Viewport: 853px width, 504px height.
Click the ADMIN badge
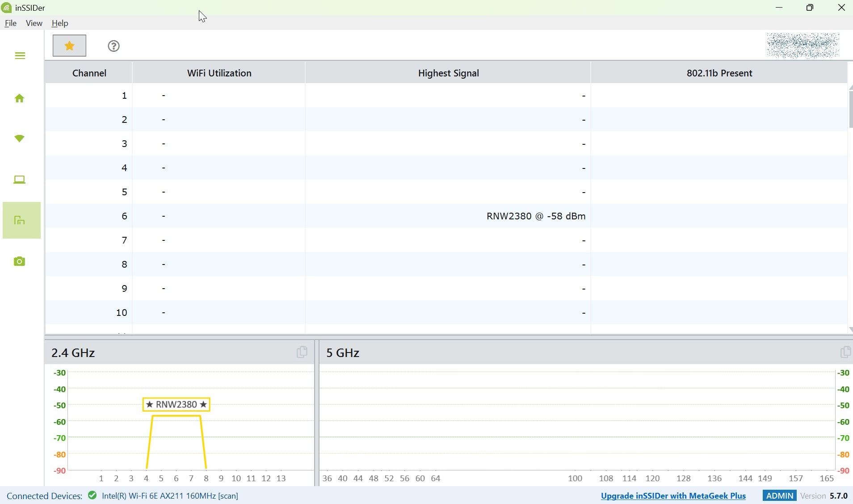click(780, 496)
